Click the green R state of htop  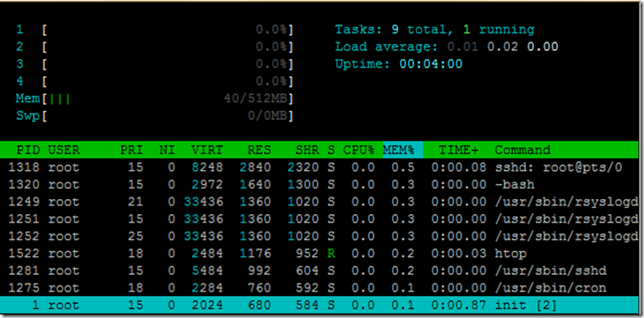[x=331, y=254]
